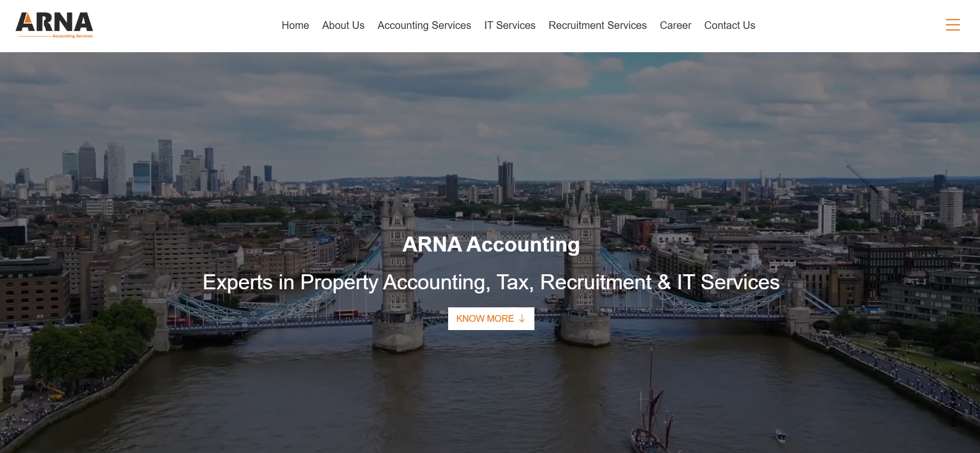The height and width of the screenshot is (453, 980).
Task: Open the Home menu item
Action: [x=295, y=25]
